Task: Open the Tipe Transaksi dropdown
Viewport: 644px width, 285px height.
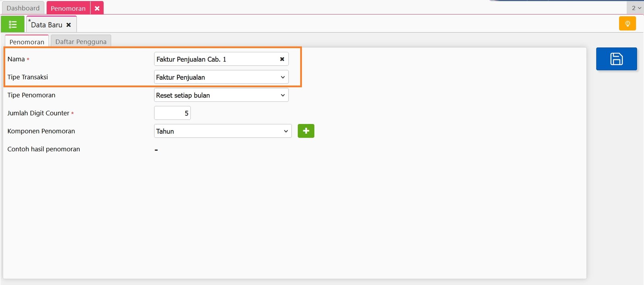Action: pos(221,77)
